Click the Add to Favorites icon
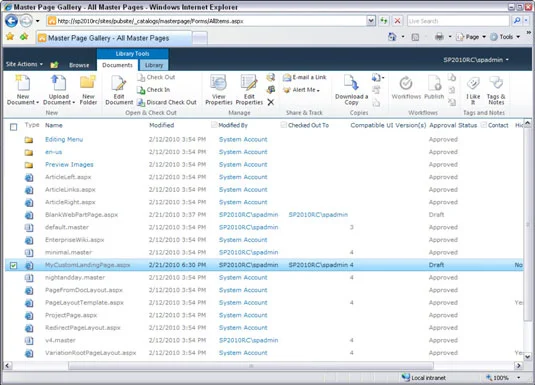Viewport: 535px width, 385px height. pos(24,37)
